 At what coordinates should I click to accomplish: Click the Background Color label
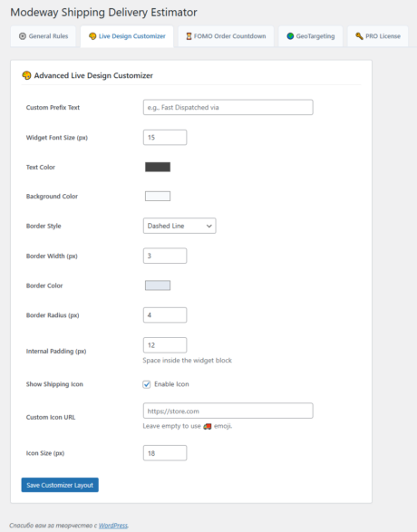(x=52, y=197)
